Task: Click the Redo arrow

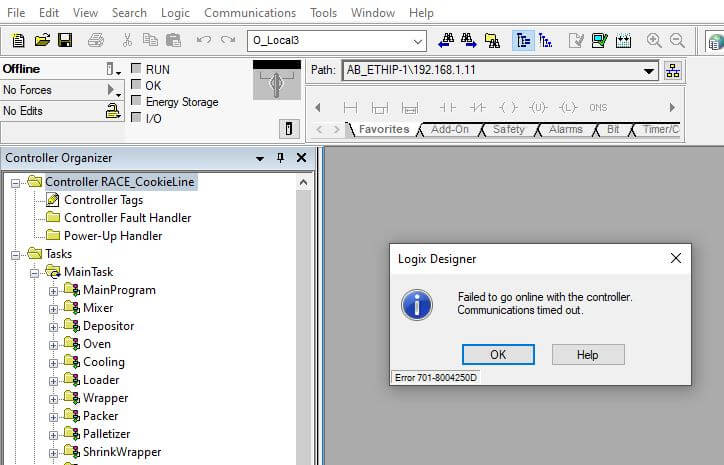Action: [228, 41]
